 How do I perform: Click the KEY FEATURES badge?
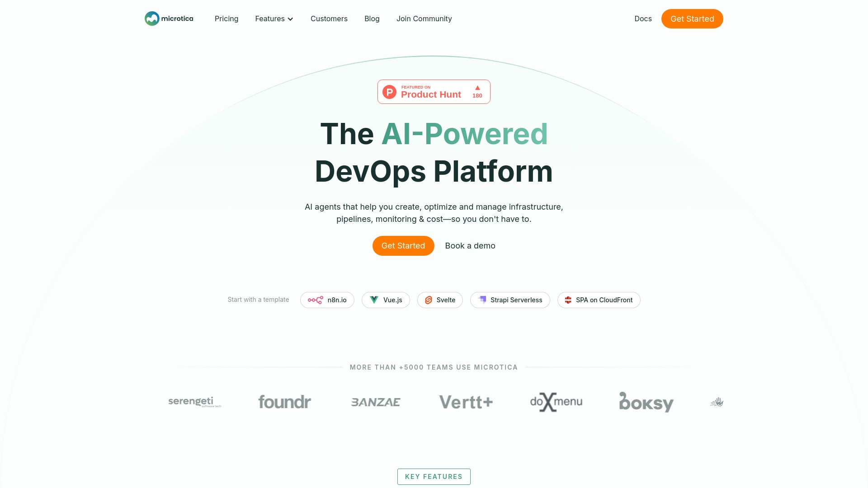click(x=434, y=476)
